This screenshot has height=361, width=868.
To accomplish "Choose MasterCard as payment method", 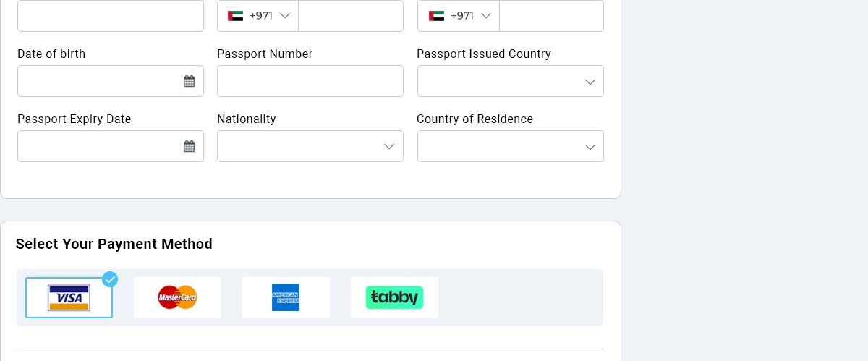I will tap(177, 297).
